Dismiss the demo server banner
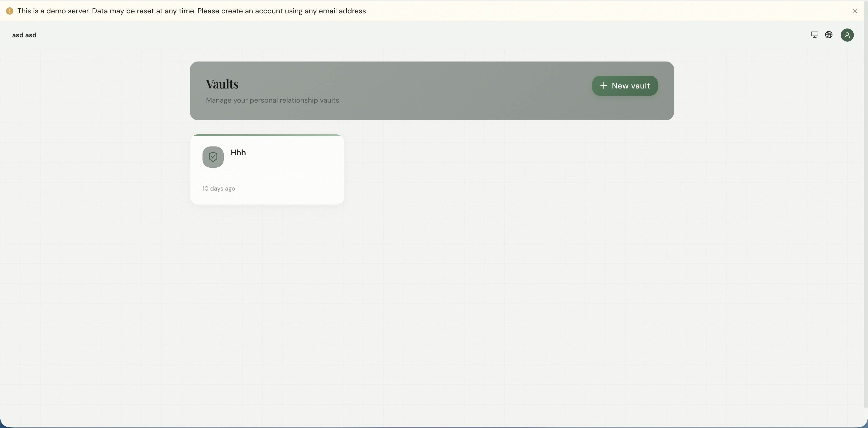Image resolution: width=868 pixels, height=428 pixels. point(855,11)
